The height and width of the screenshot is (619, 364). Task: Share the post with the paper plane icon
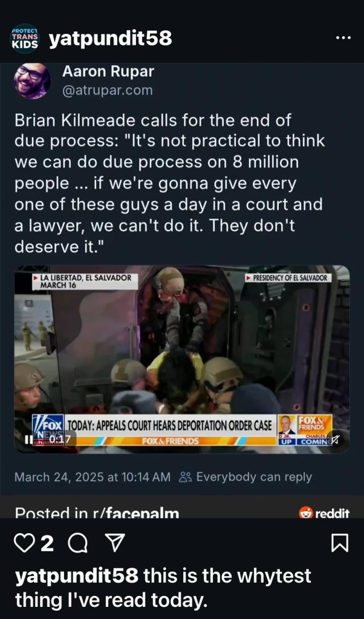coord(116,543)
